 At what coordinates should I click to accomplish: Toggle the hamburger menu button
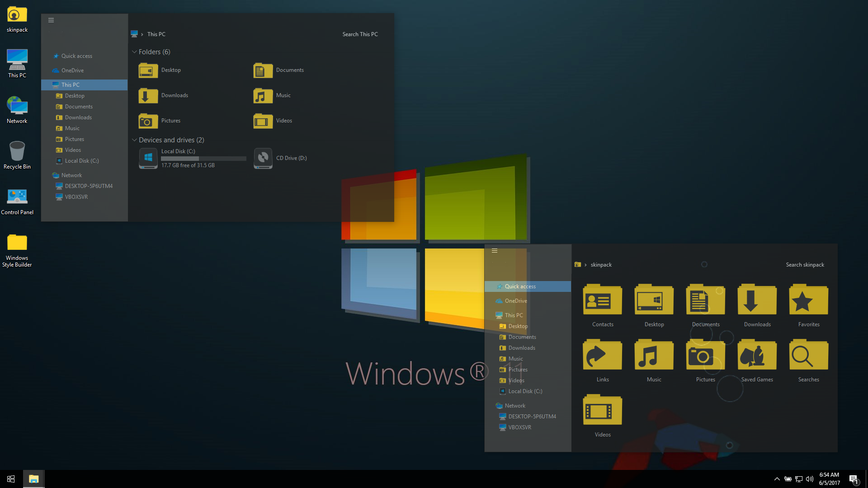(x=51, y=20)
